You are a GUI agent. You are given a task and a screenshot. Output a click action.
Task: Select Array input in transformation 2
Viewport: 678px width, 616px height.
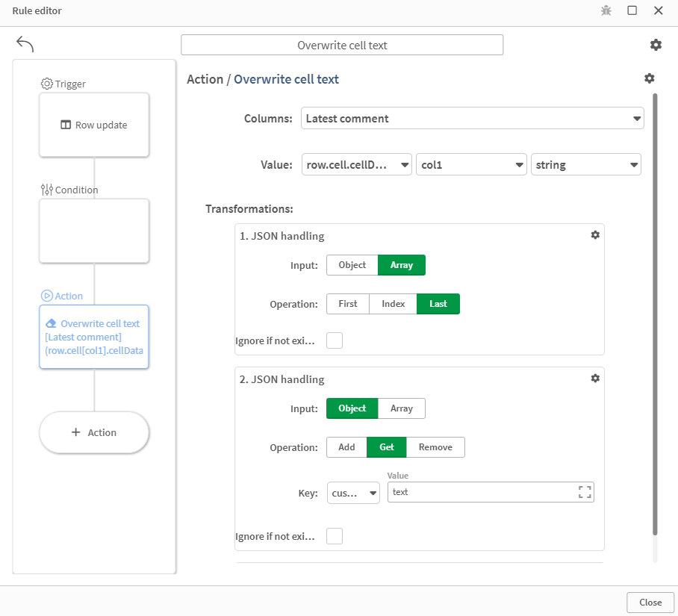[x=401, y=408]
